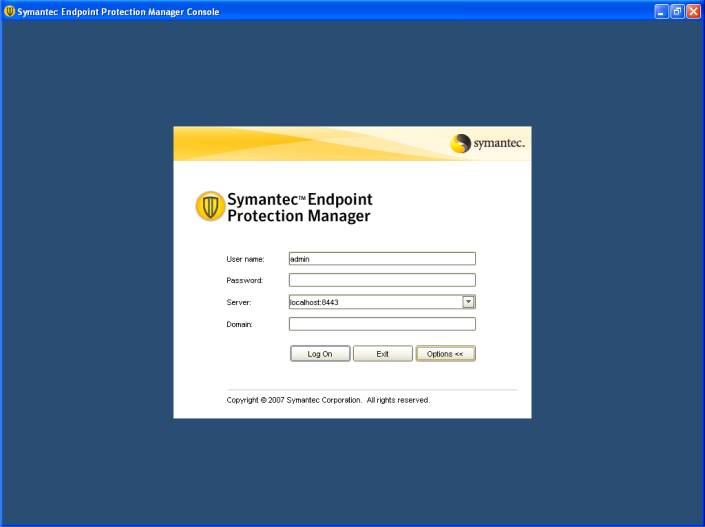This screenshot has width=705, height=527.
Task: Open the Server dropdown arrow
Action: point(469,302)
